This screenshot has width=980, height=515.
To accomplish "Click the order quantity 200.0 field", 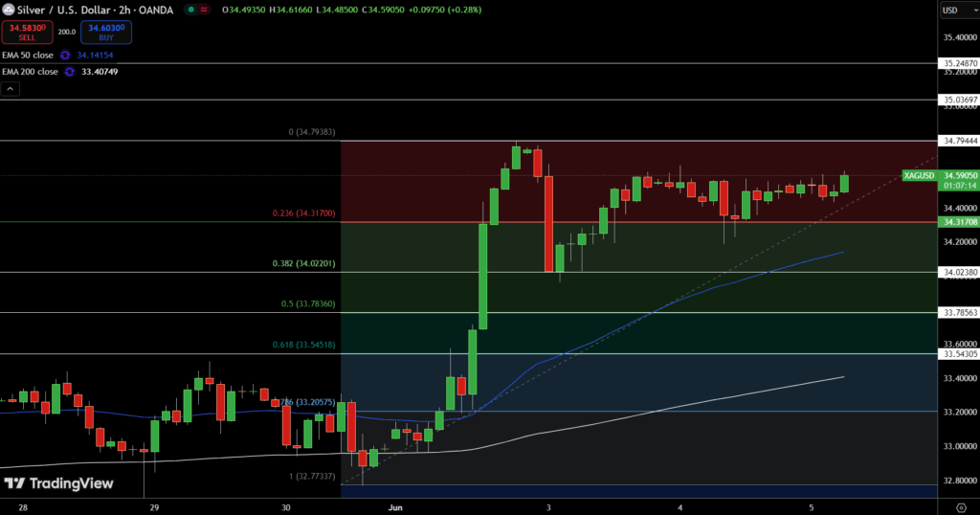I will 67,32.
